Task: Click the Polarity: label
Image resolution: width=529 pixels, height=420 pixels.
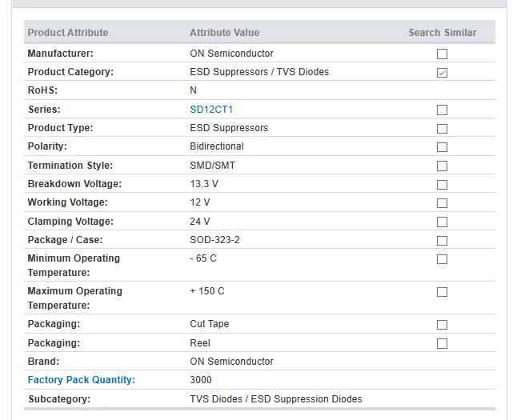Action: click(47, 146)
